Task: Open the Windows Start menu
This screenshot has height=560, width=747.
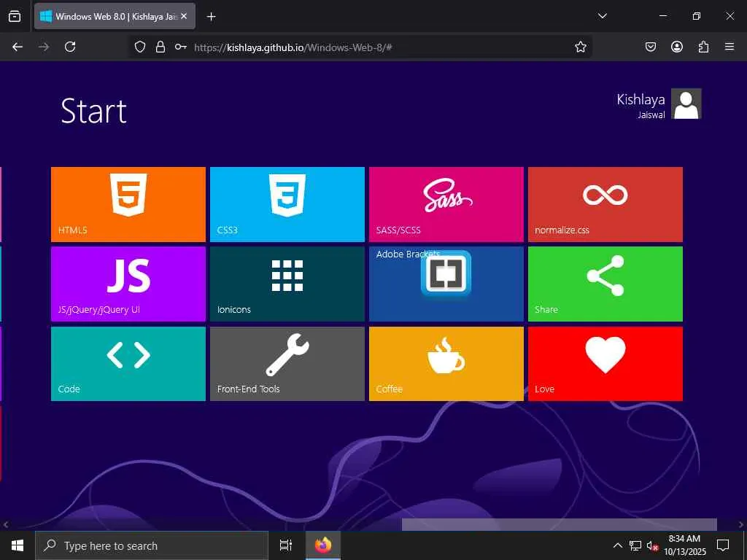Action: pyautogui.click(x=18, y=545)
